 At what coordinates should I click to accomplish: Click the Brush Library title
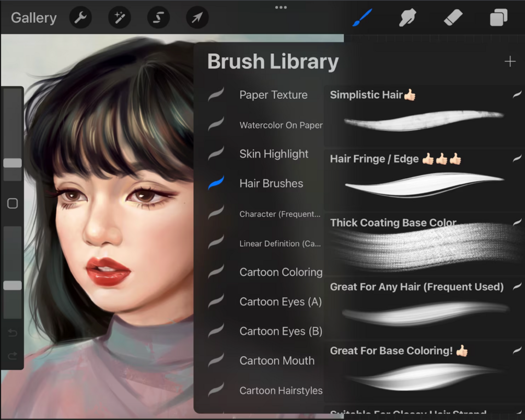[273, 62]
